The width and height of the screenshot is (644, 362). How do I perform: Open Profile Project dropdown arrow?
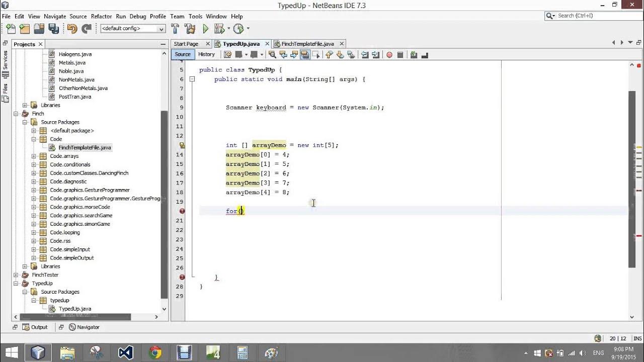pos(248,29)
